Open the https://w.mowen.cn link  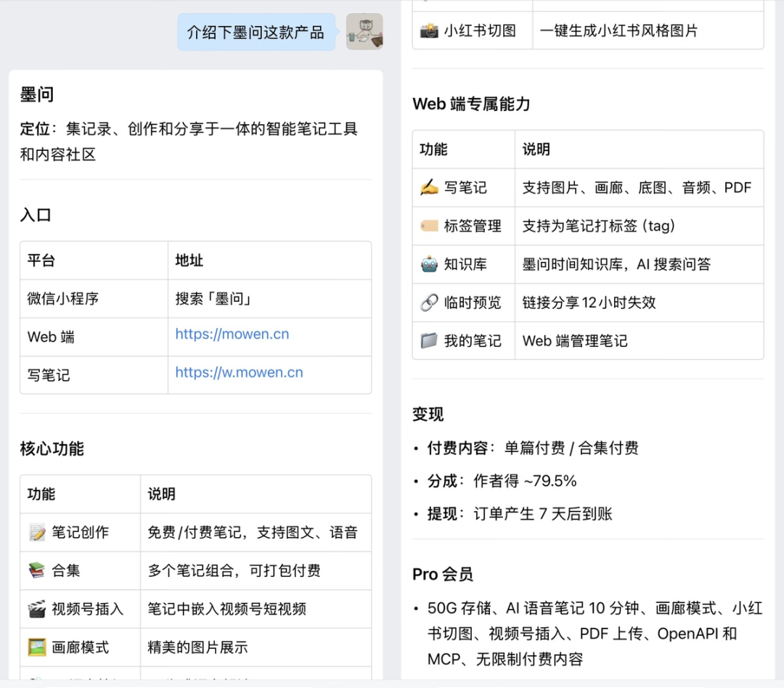[x=239, y=372]
